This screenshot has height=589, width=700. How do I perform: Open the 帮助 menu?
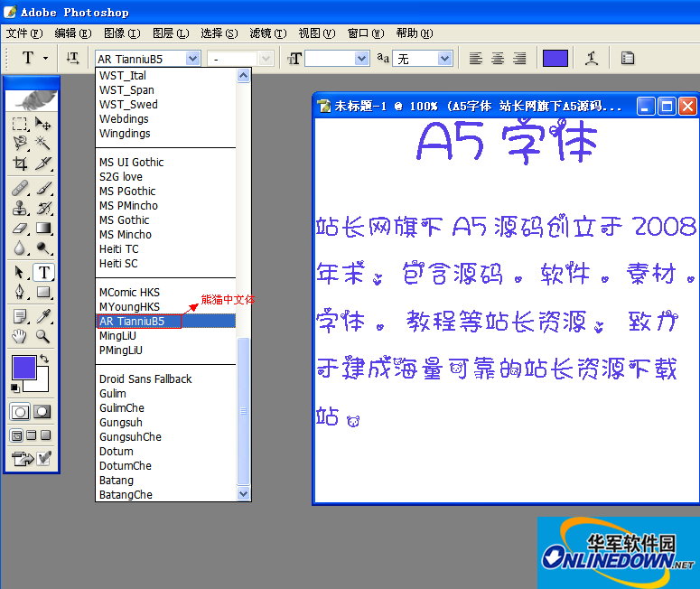pyautogui.click(x=415, y=33)
